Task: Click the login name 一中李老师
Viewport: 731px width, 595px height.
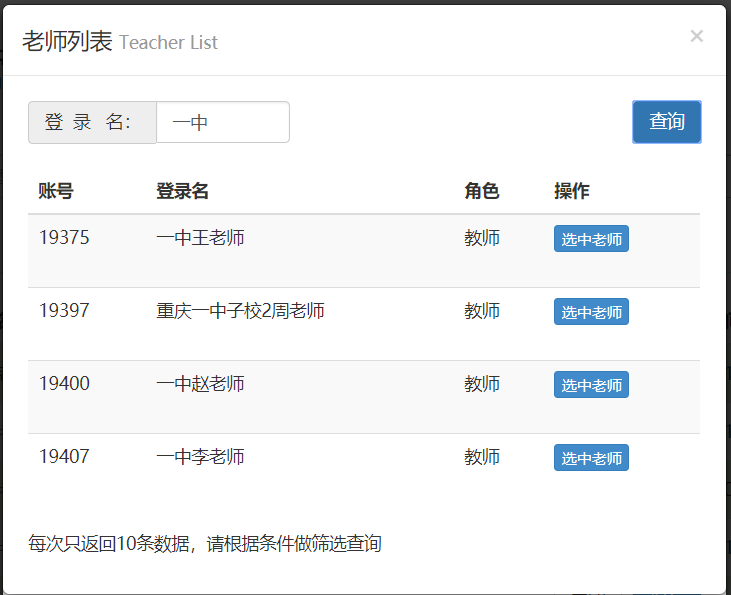Action: (200, 457)
